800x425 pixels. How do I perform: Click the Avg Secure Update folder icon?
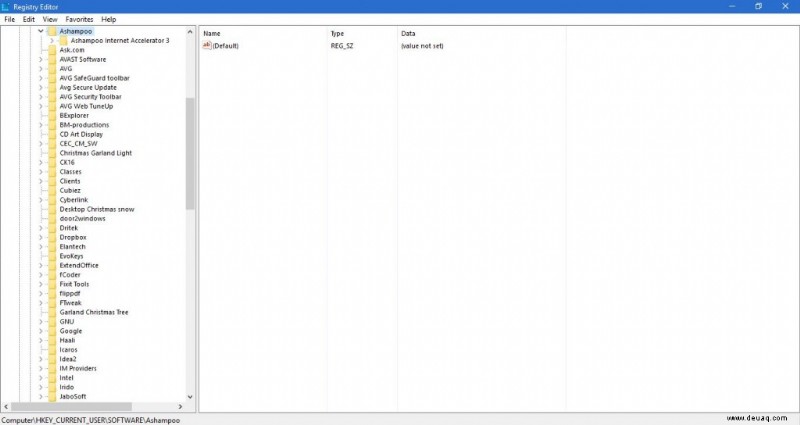[x=52, y=87]
